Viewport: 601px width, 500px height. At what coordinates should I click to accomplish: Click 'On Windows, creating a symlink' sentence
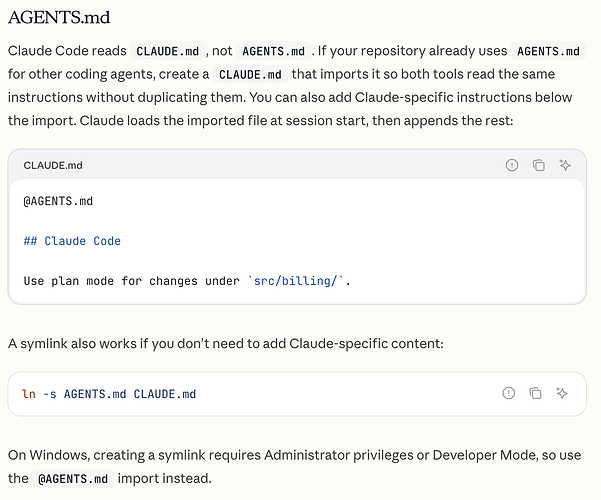294,467
